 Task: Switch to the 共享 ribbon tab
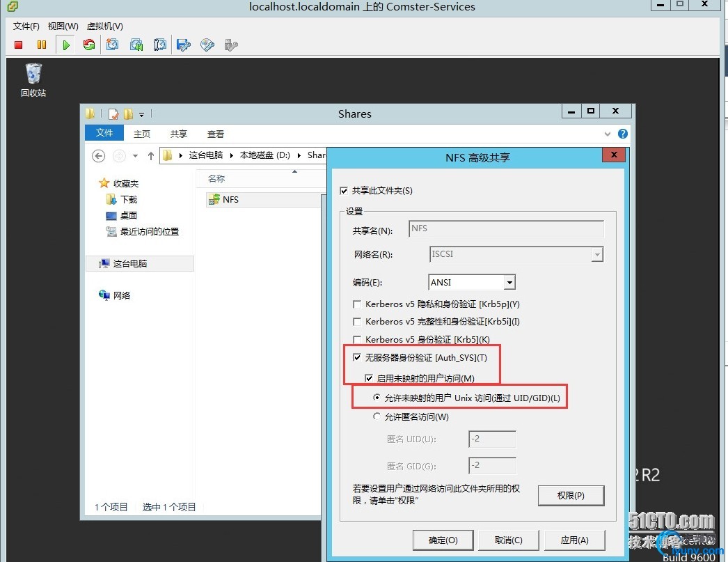(178, 134)
